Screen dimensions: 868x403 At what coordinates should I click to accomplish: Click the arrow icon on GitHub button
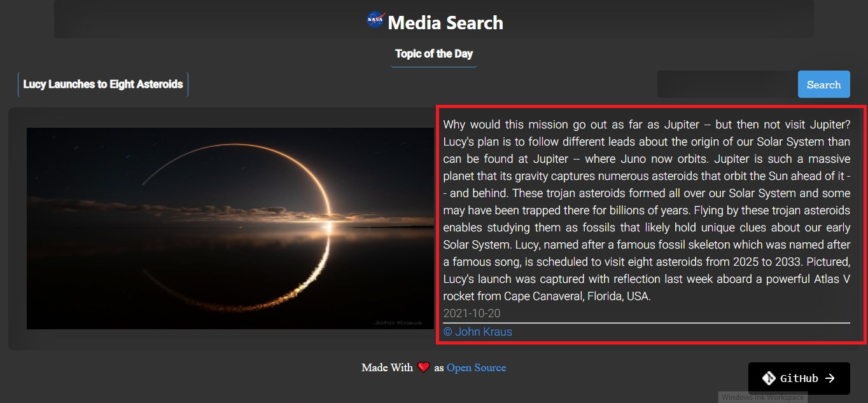tap(830, 378)
